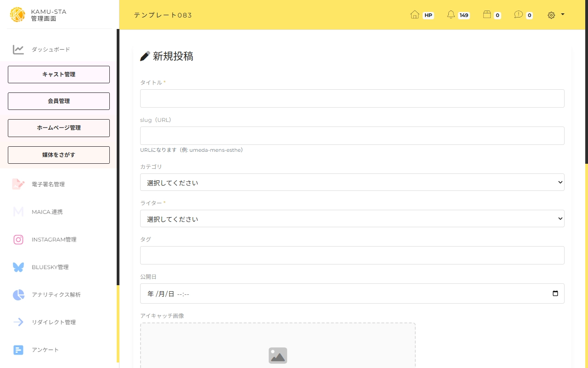588x368 pixels.
Task: Focus the タイトル input field
Action: (x=352, y=98)
